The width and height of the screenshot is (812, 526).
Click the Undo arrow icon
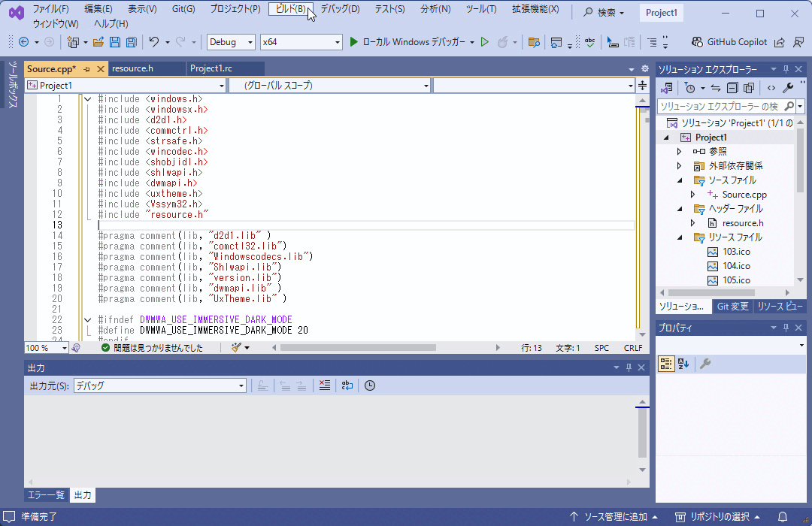(153, 42)
